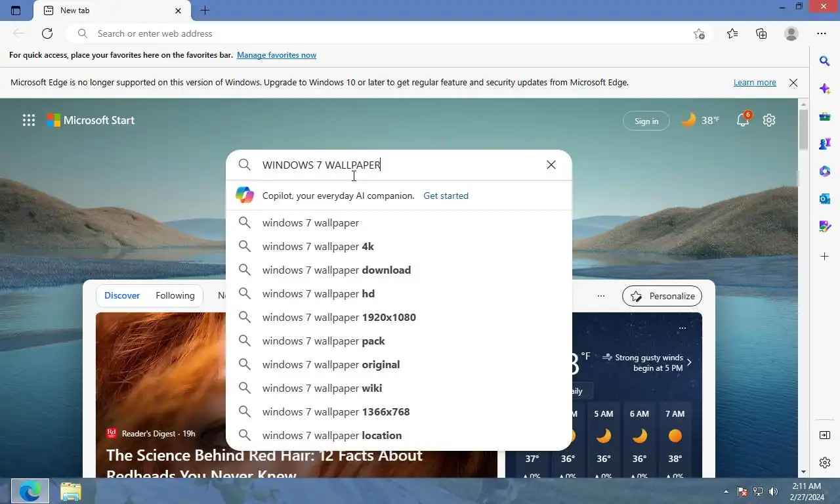This screenshot has width=840, height=504.
Task: Open sidebar Copilot sparkle icon
Action: (825, 89)
